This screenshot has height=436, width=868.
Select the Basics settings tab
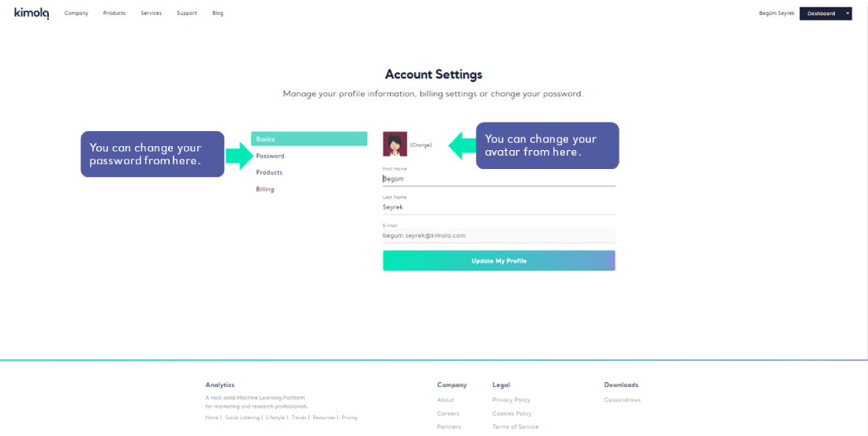click(309, 139)
